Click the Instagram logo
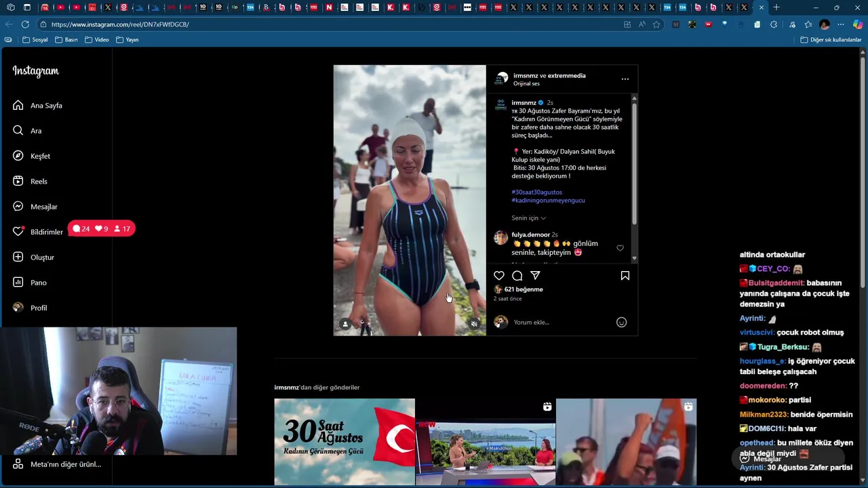The image size is (868, 488). [35, 71]
